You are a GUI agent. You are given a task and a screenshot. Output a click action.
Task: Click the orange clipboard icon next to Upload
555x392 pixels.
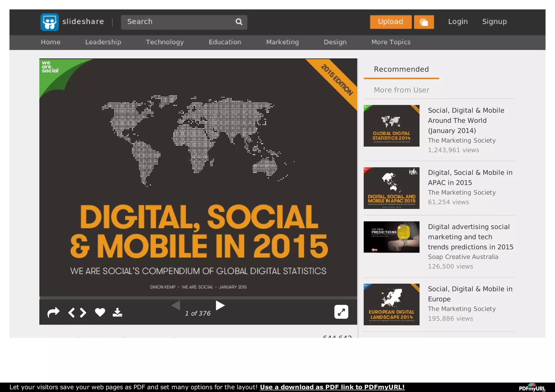coord(424,22)
